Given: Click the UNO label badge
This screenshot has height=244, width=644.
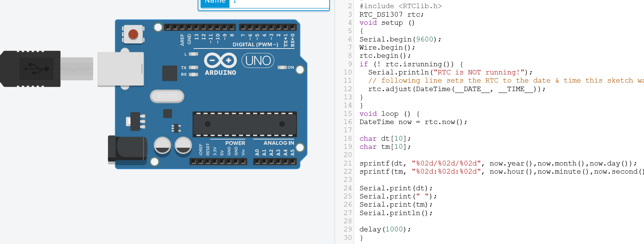Looking at the screenshot, I should 258,60.
